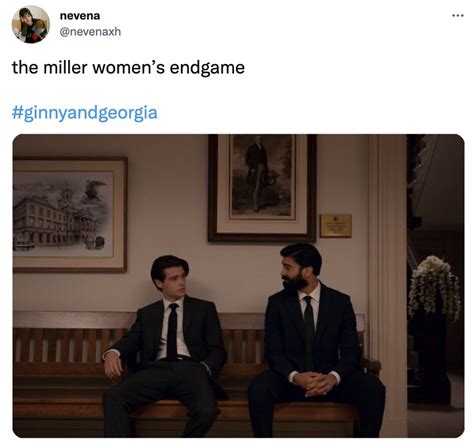Click the small brass wall plaque
This screenshot has width=474, height=444.
[x=336, y=226]
